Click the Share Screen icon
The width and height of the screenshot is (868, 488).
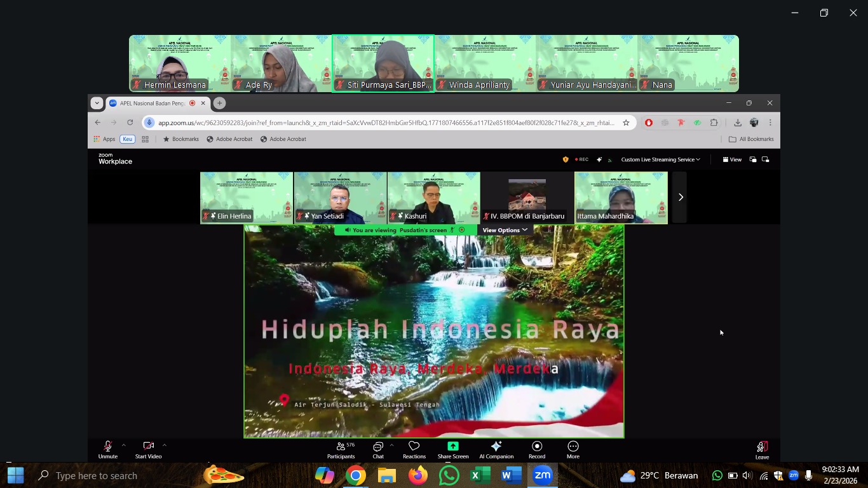(452, 447)
